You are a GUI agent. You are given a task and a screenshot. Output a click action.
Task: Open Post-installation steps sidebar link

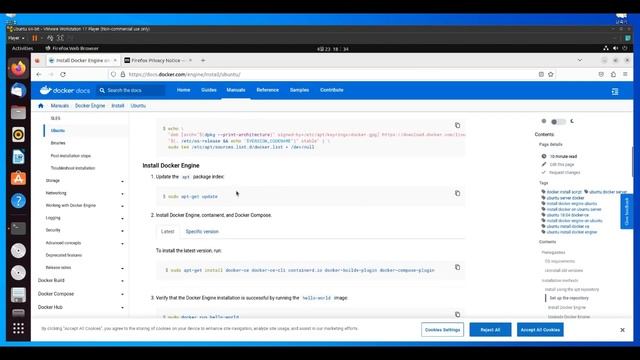click(x=71, y=156)
